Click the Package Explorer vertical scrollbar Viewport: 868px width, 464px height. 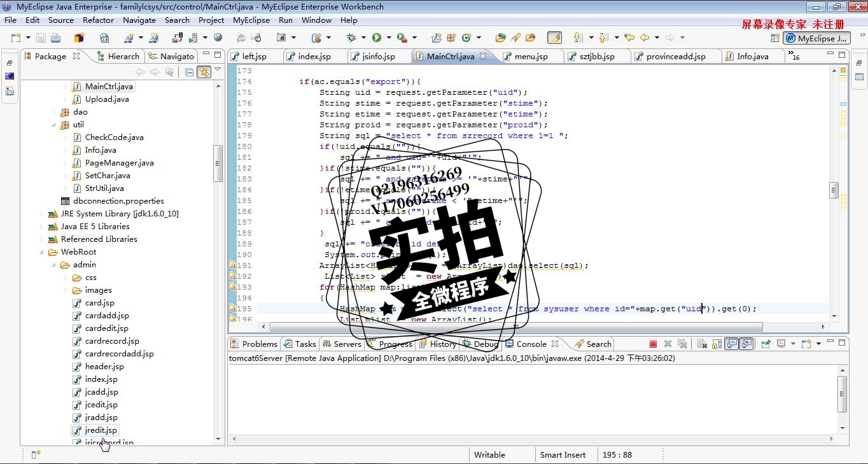point(218,164)
